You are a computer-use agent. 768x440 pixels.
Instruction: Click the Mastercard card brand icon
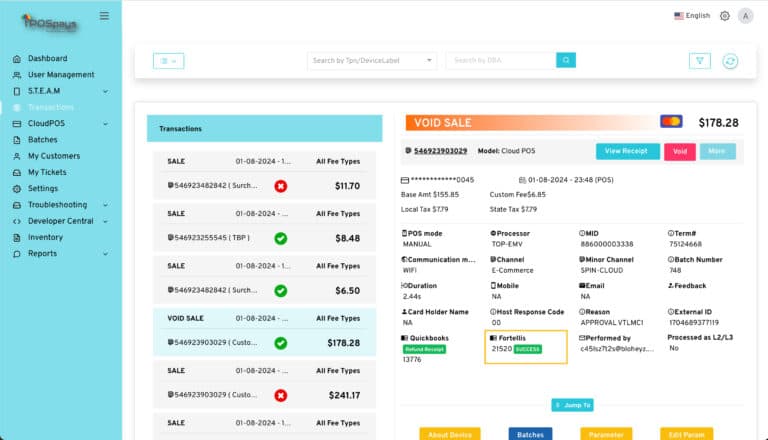671,122
